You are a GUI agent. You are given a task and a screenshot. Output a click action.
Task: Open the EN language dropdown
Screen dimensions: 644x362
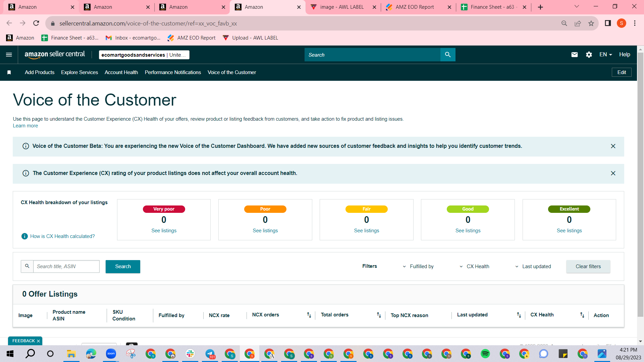tap(605, 55)
